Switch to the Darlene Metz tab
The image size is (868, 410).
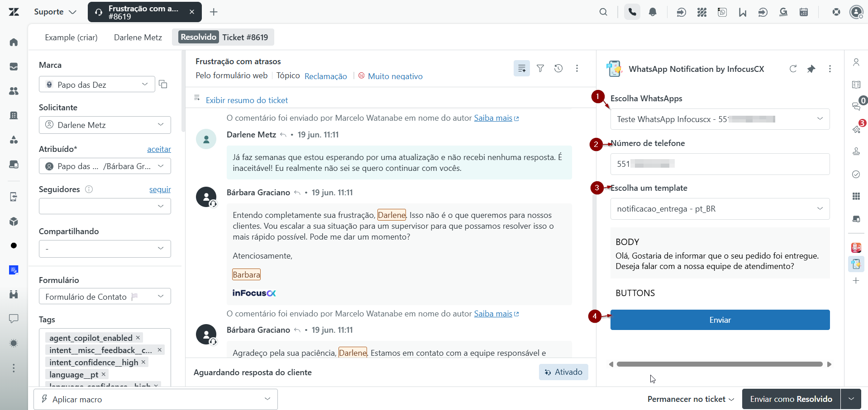[138, 37]
